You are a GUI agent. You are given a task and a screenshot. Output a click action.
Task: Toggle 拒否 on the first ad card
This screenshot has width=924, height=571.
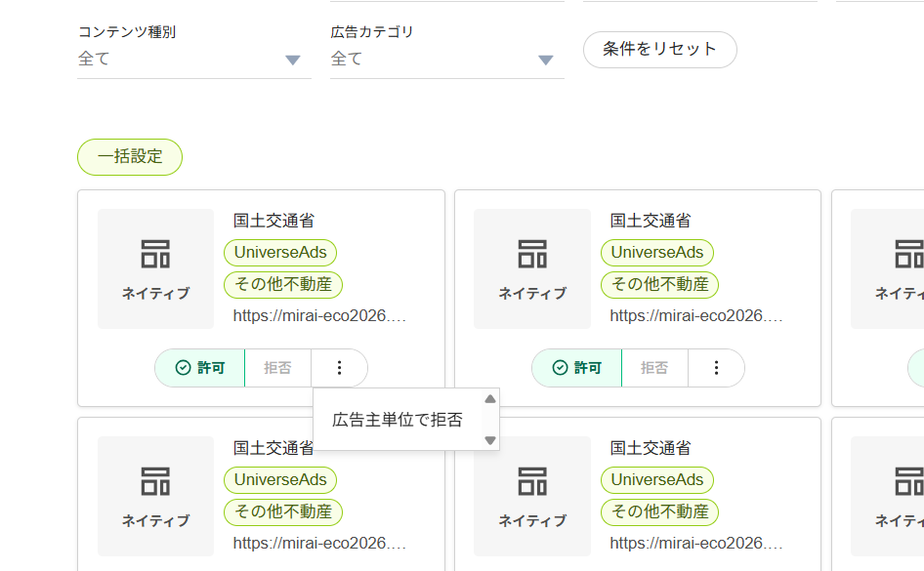[x=277, y=368]
